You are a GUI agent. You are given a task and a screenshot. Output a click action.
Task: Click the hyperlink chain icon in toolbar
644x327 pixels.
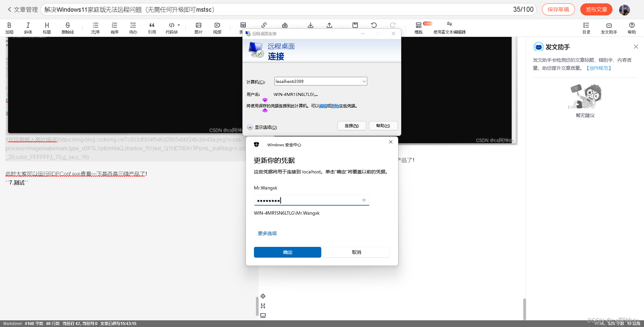(x=264, y=25)
